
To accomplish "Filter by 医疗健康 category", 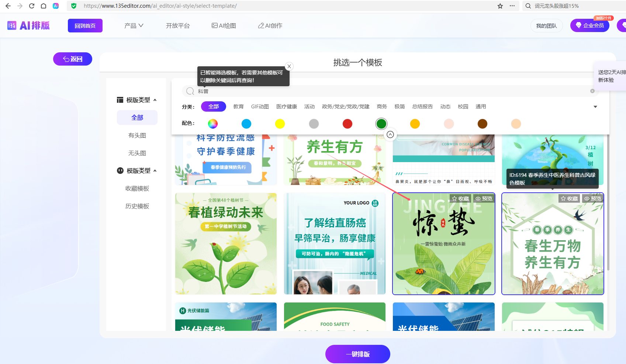I will tap(287, 106).
